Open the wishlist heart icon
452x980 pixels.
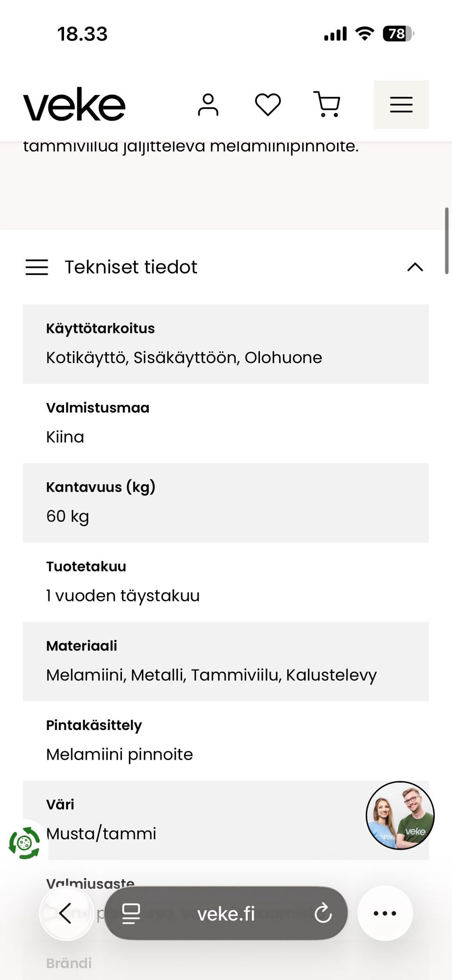267,105
